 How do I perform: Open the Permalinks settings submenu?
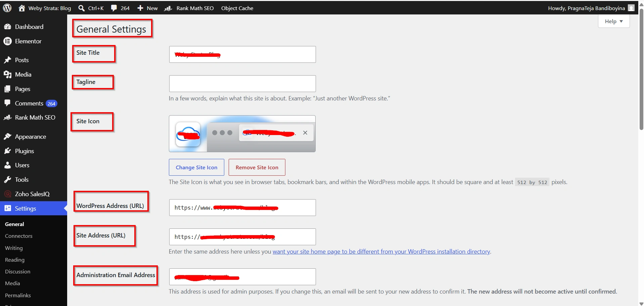point(18,295)
